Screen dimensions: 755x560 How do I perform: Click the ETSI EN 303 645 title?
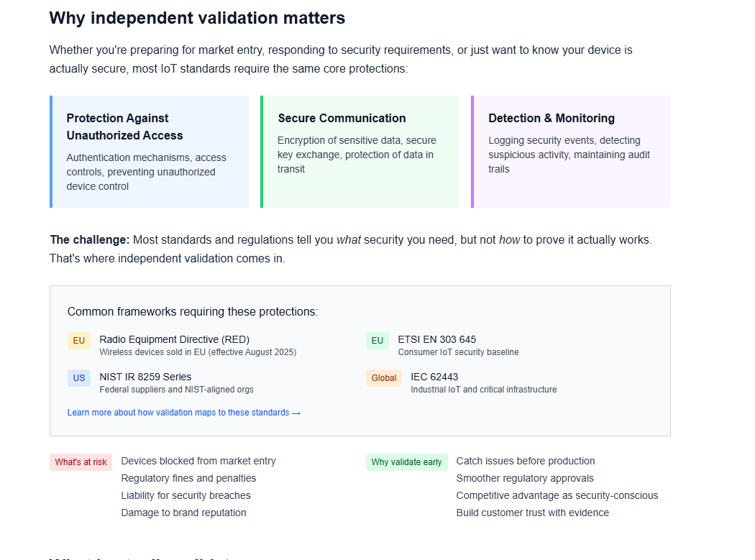[436, 339]
